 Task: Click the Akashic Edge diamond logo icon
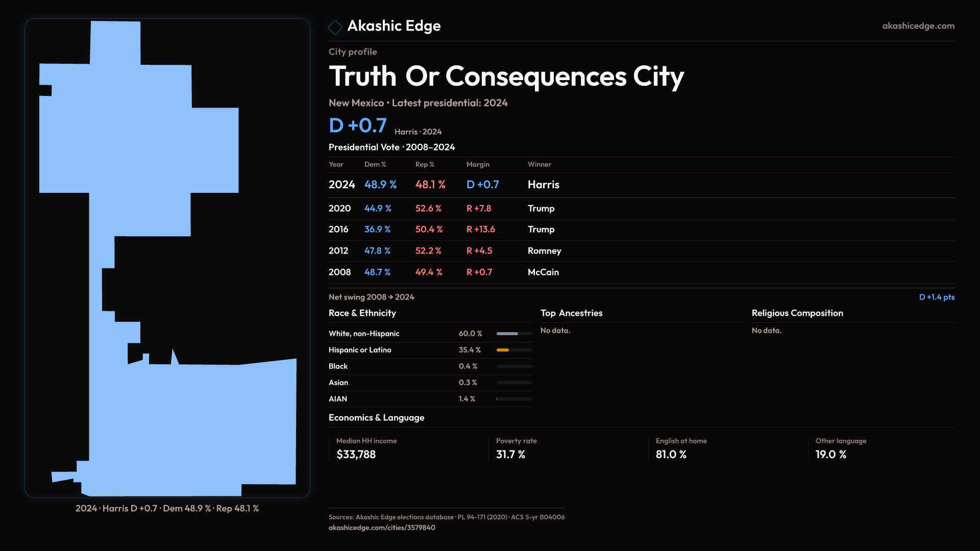335,27
